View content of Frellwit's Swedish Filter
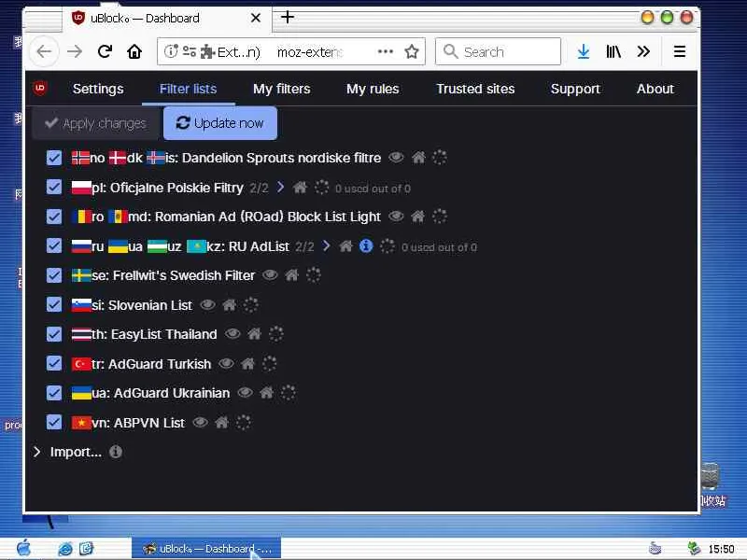Viewport: 747px width, 560px height. tap(270, 274)
